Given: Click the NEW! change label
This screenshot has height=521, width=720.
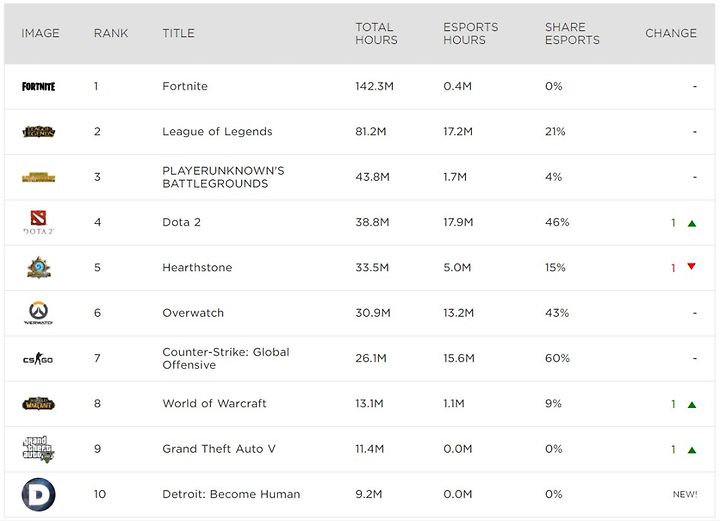Looking at the screenshot, I should [x=685, y=494].
